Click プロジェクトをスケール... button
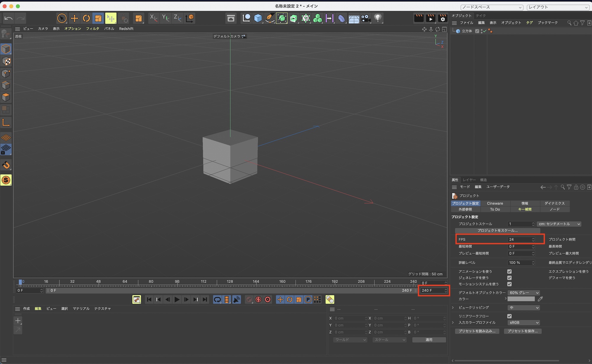The height and width of the screenshot is (364, 592). tap(497, 231)
